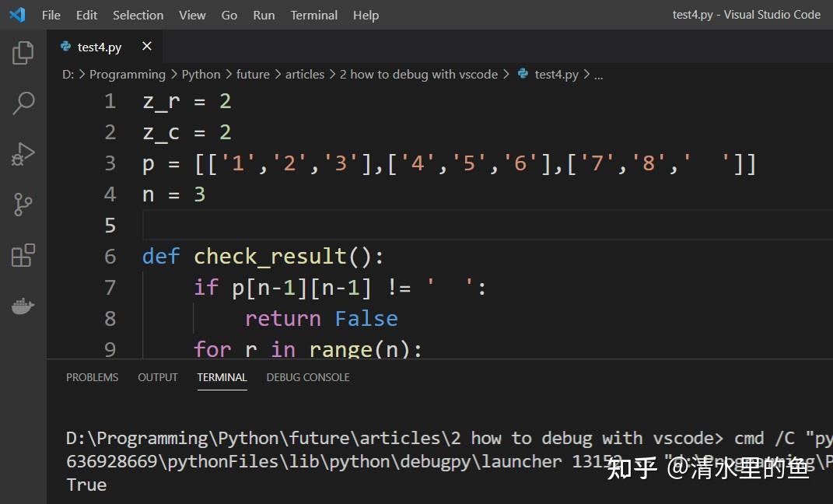Click 'range' on line 9
Screen dimensions: 833x504
coord(341,350)
